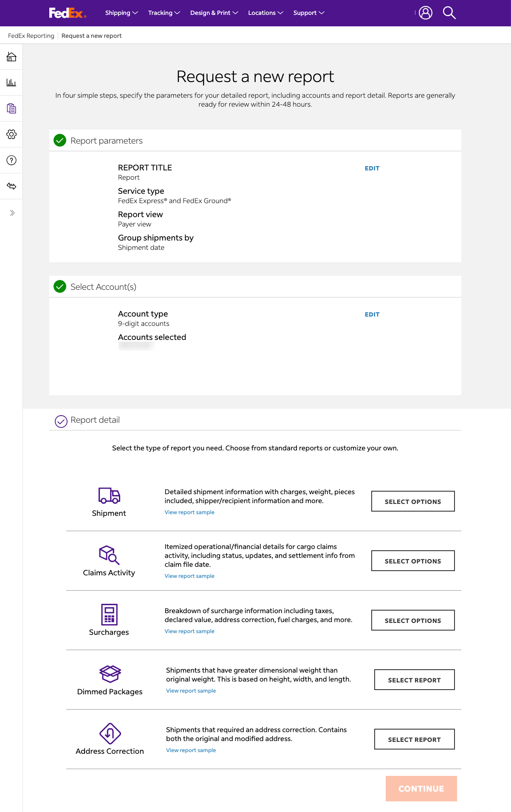511x812 pixels.
Task: Open the Shipping dropdown menu
Action: (x=121, y=13)
